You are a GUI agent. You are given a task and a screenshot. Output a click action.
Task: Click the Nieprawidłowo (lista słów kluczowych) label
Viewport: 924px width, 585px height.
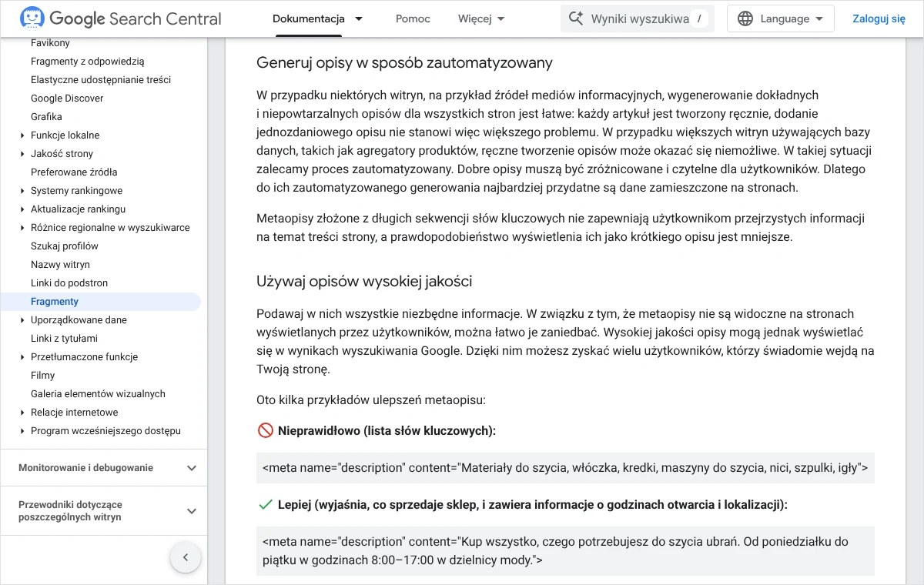coord(387,431)
